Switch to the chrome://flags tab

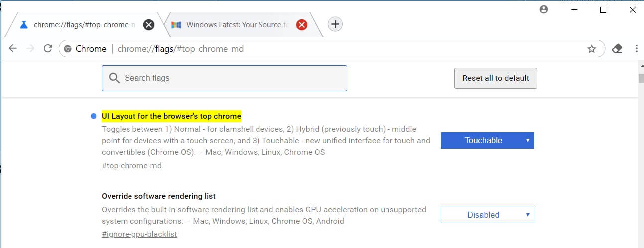tap(80, 24)
